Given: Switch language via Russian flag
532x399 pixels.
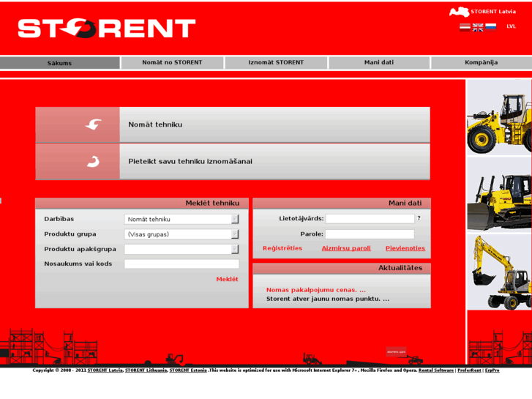Looking at the screenshot, I should coord(490,27).
